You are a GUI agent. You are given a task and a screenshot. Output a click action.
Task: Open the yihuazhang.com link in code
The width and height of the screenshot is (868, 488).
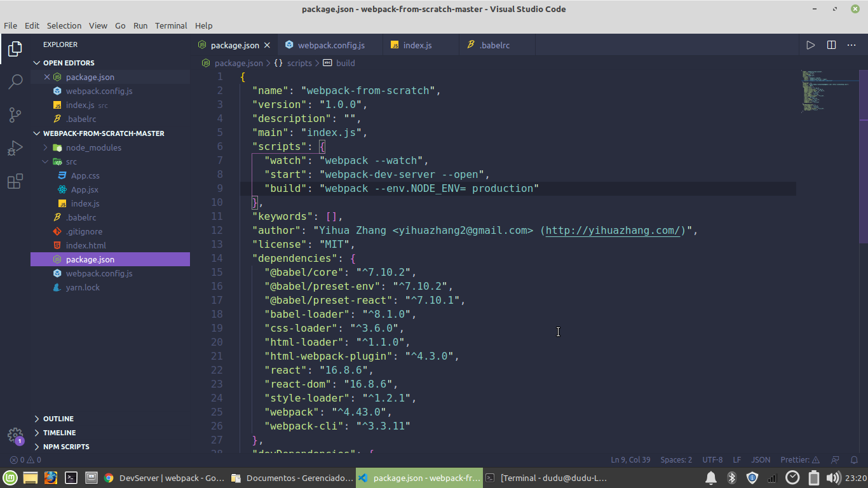tap(613, 230)
